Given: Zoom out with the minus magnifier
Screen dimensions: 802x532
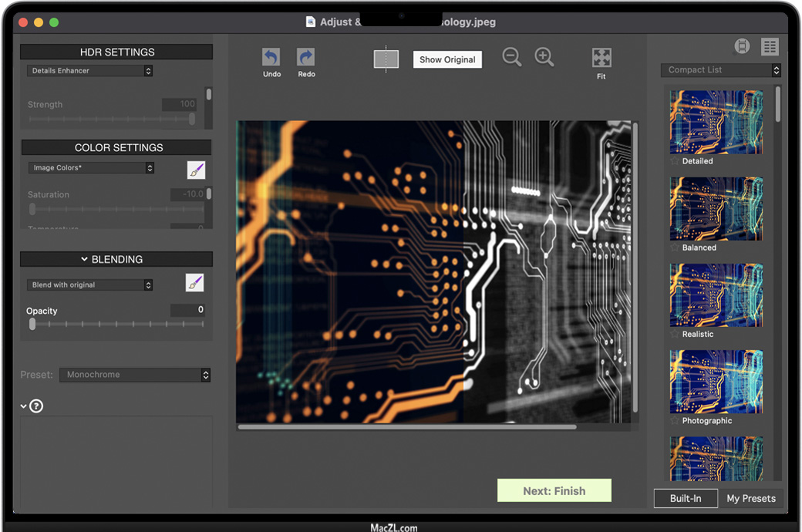Looking at the screenshot, I should click(511, 57).
